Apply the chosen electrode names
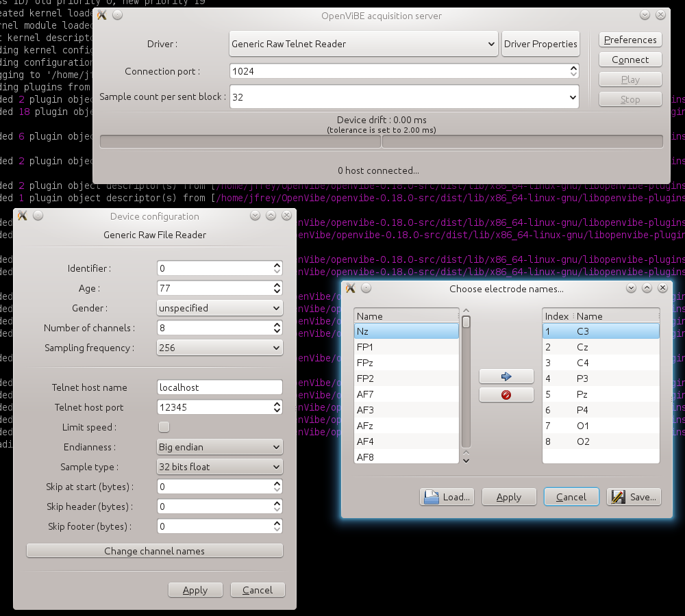This screenshot has width=685, height=616. click(x=509, y=497)
